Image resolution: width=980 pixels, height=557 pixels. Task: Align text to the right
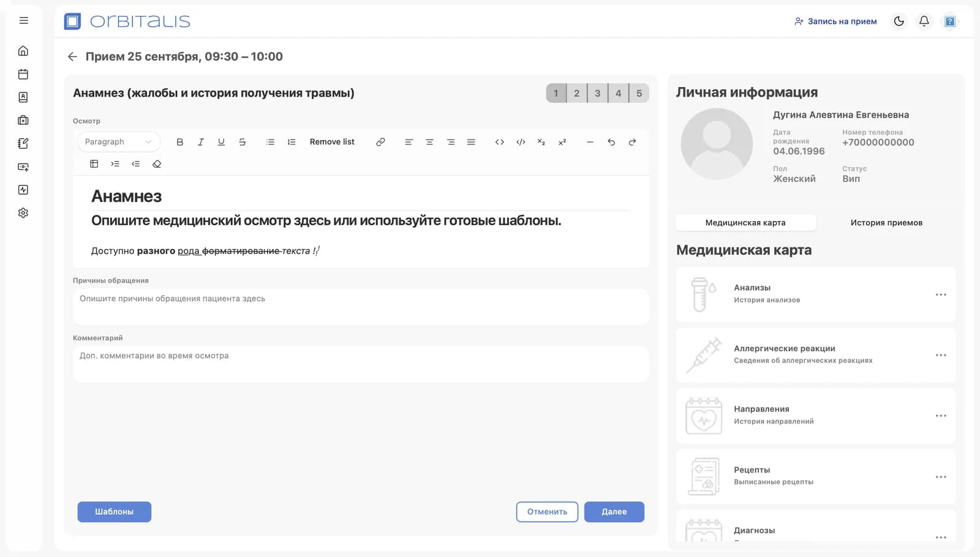click(x=451, y=142)
